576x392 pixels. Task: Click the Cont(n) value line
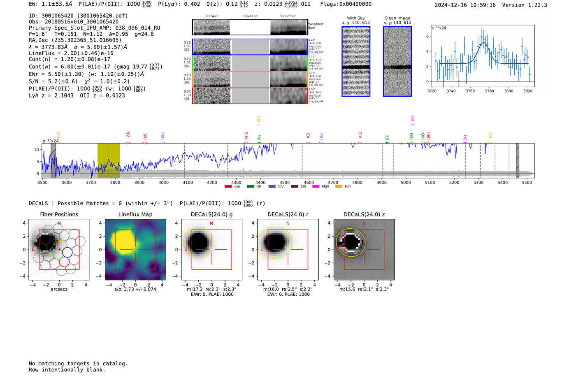coord(70,59)
